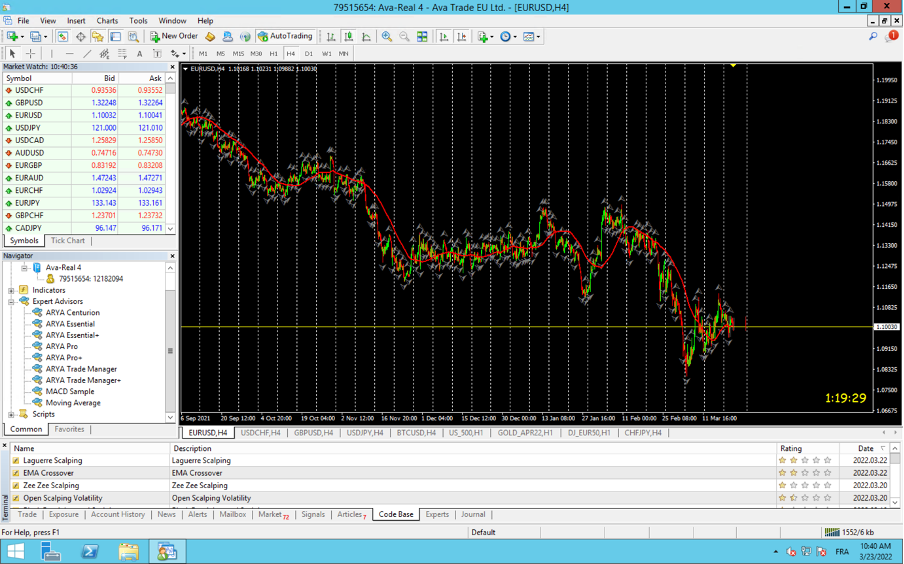Viewport: 904px width, 564px height.
Task: Open the Strategy Tester icon
Action: [133, 36]
